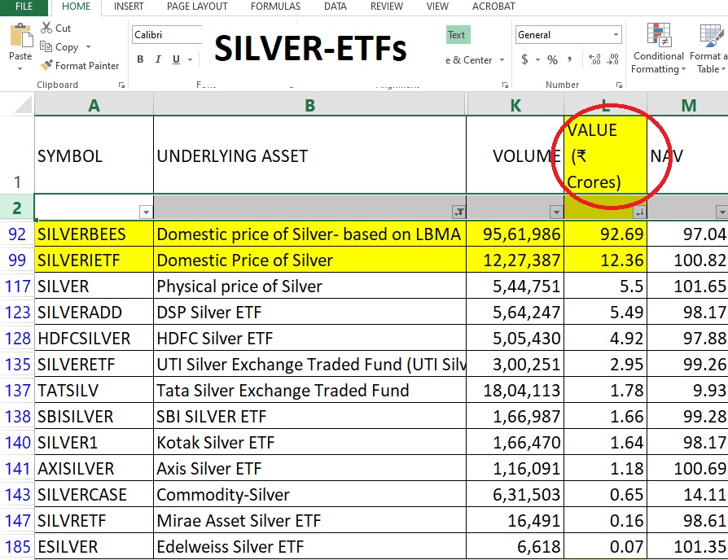
Task: Open the FILE menu
Action: [23, 7]
